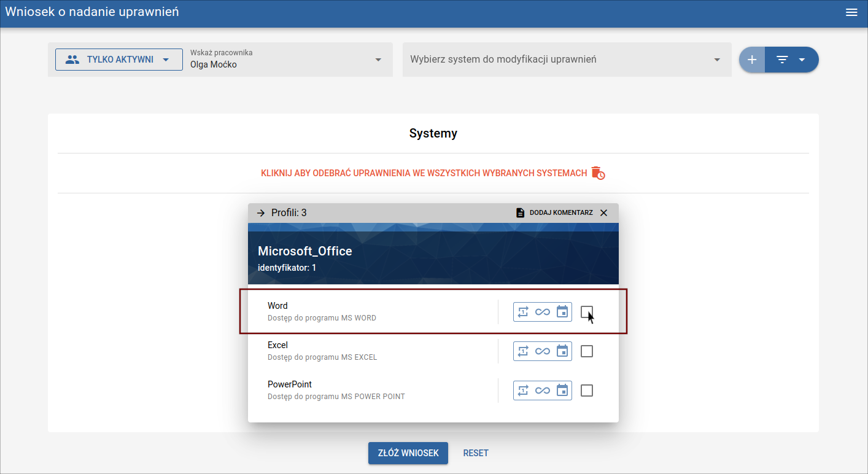
Task: Click the 'Profili: 3' label
Action: tap(289, 213)
